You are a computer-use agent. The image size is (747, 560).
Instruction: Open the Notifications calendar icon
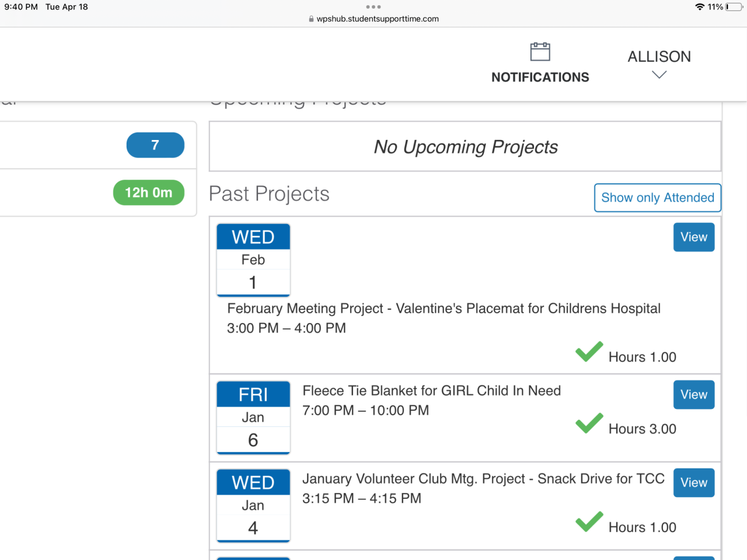(540, 52)
